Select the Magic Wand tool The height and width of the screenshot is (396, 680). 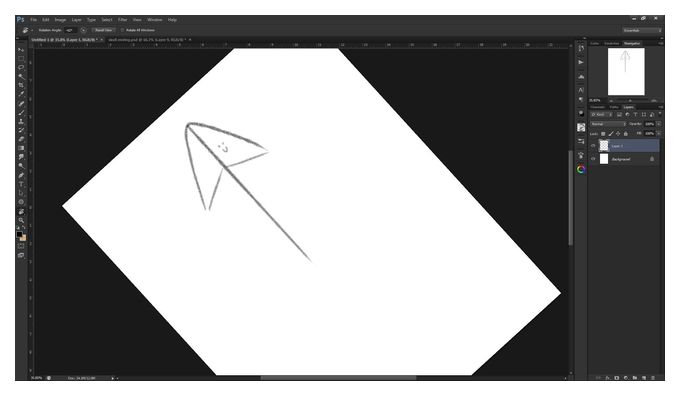pyautogui.click(x=21, y=76)
